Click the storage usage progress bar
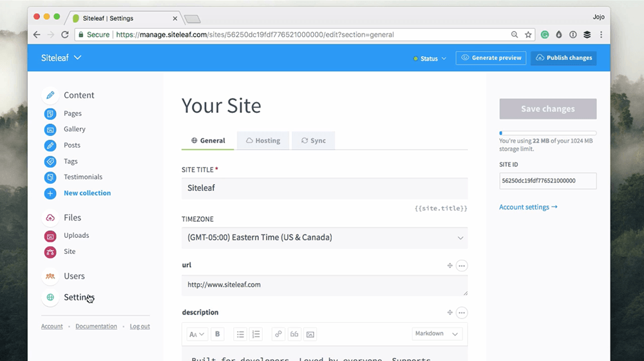The width and height of the screenshot is (644, 361). [x=548, y=133]
